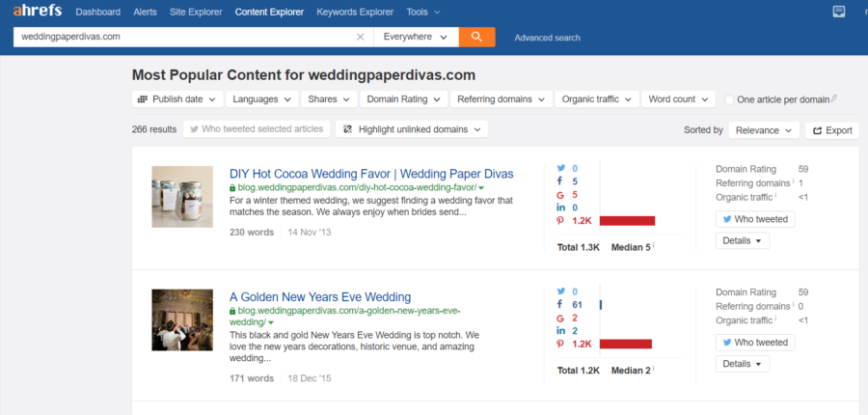Open blog.weddingpaperdivas.com DIY hot cocoa URL

coord(357,188)
